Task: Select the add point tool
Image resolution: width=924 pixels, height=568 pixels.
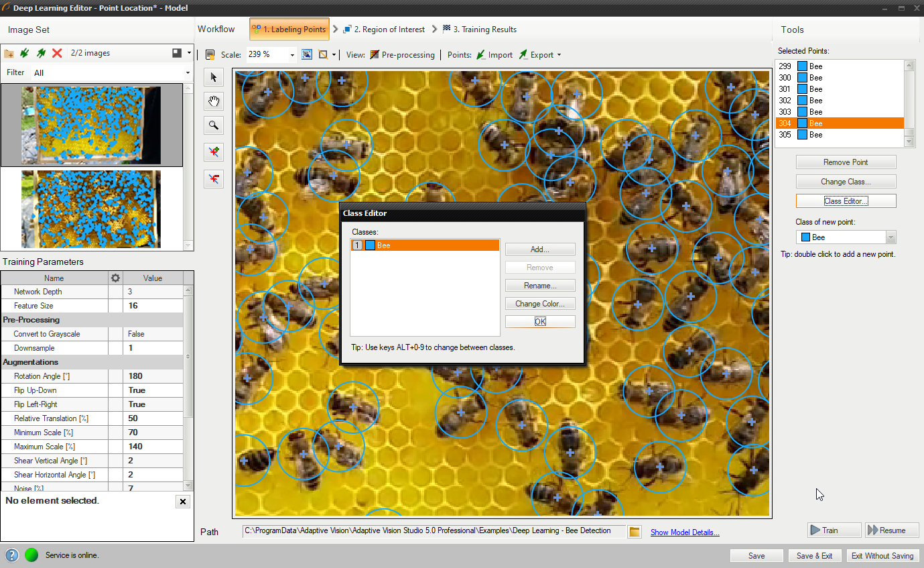Action: click(x=214, y=152)
